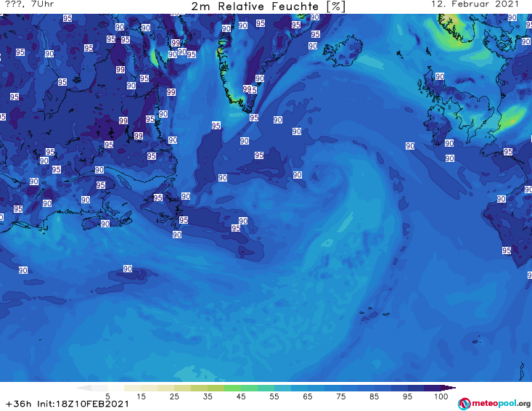532x411 pixels.
Task: Click legend value "85"
Action: click(x=375, y=396)
